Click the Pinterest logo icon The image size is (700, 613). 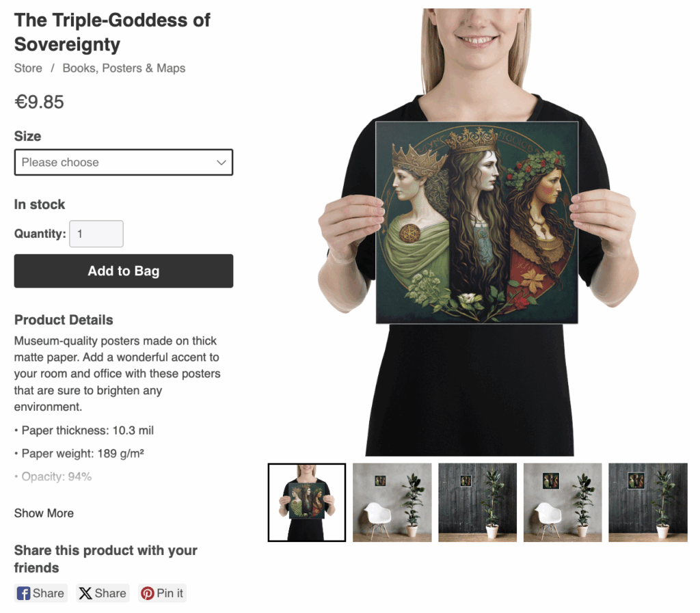[x=148, y=593]
